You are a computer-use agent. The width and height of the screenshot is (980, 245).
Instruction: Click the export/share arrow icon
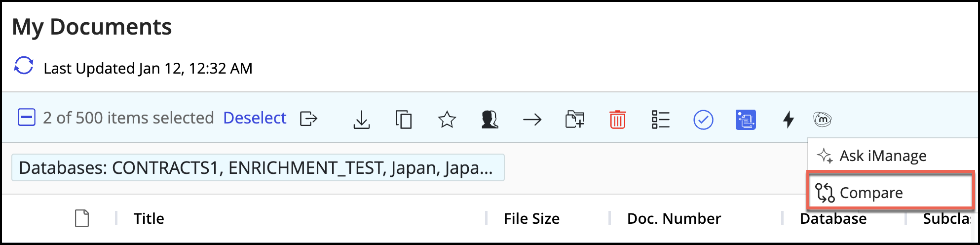pyautogui.click(x=308, y=119)
